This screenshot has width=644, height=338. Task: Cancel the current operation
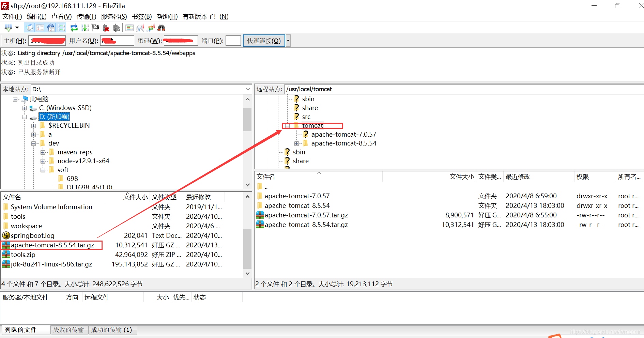(x=95, y=28)
